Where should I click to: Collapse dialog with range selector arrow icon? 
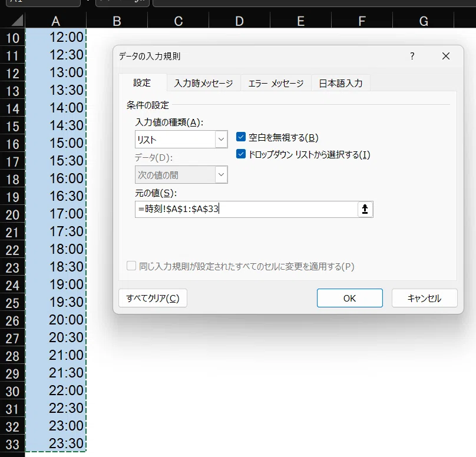[365, 209]
